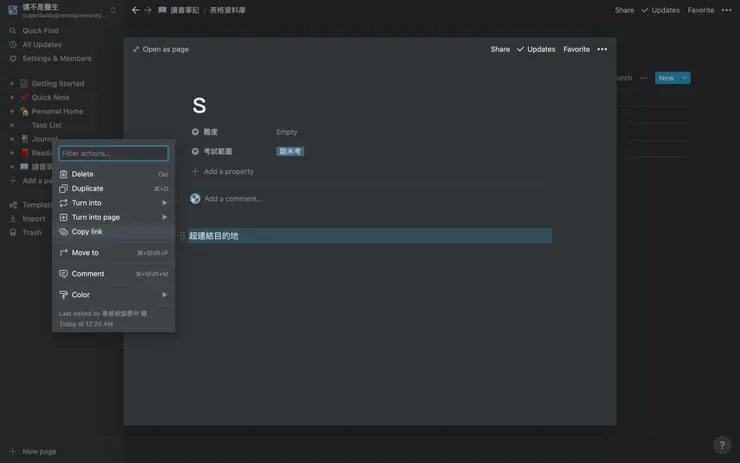Click the Settings & Members gear icon
The height and width of the screenshot is (463, 740).
click(x=13, y=59)
